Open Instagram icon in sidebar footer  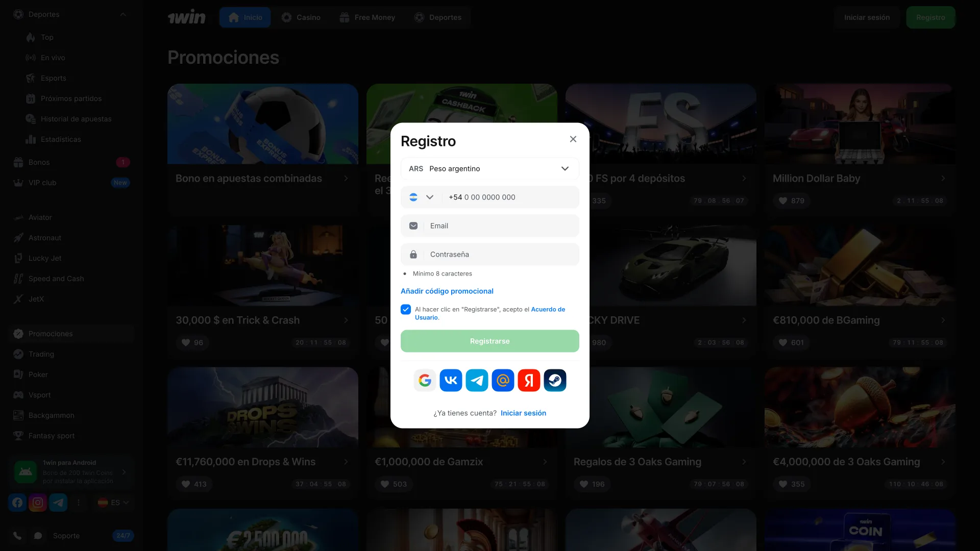(x=38, y=503)
